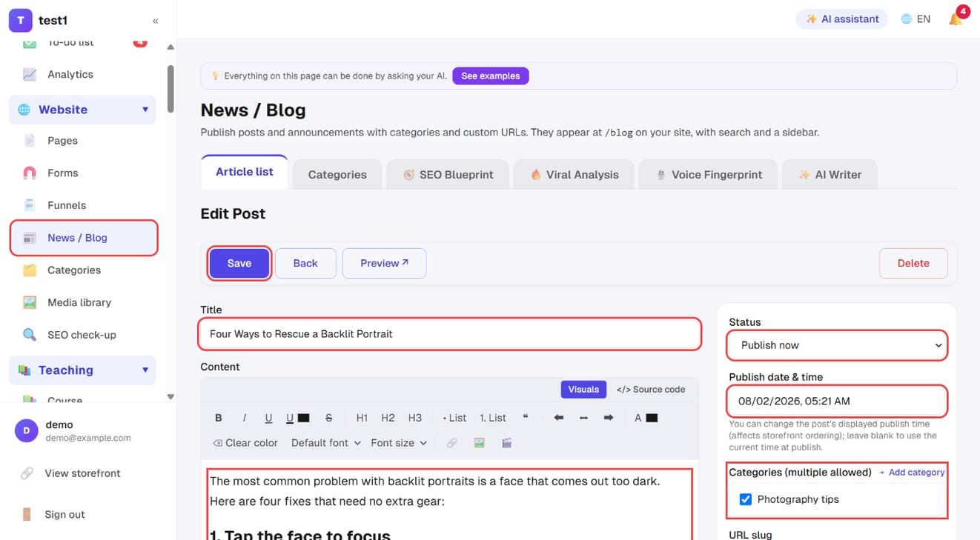Open Forms in the sidebar
Screen dimensions: 980x540
(82, 173)
